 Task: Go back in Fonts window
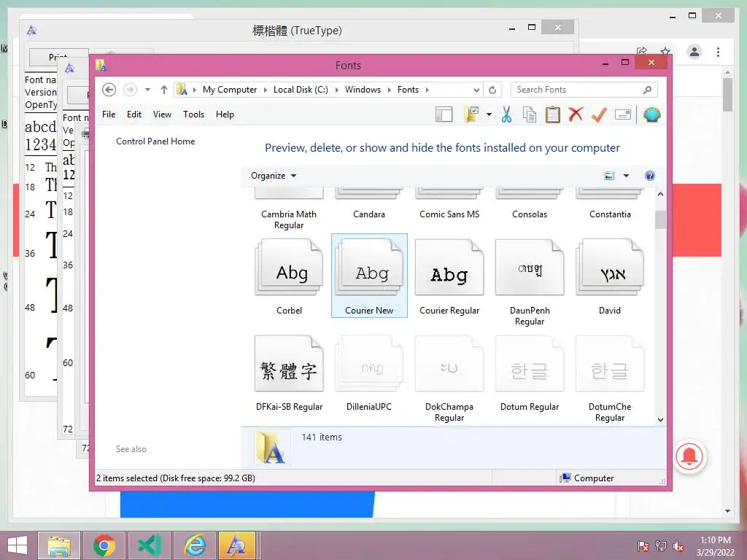109,90
